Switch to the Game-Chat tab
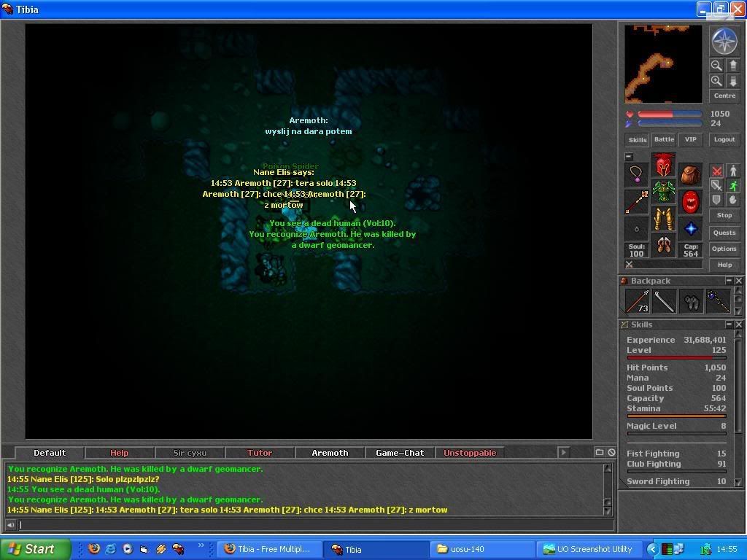The image size is (747, 560). click(400, 453)
